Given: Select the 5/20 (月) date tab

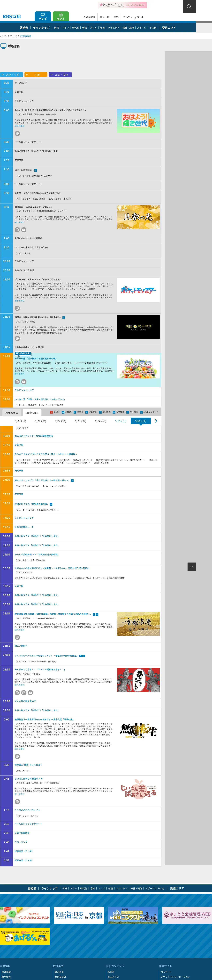Looking at the screenshot, I should coord(21,421).
